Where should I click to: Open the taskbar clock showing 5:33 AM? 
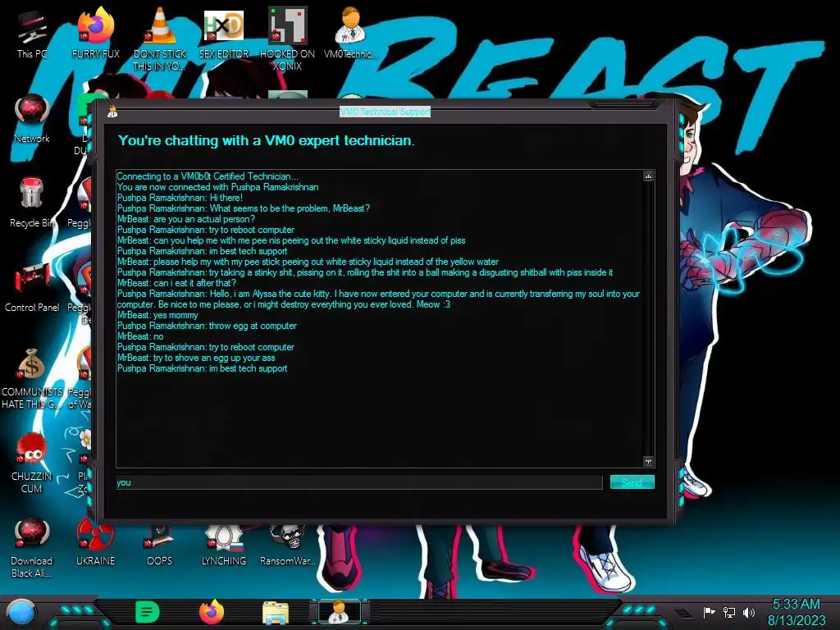pyautogui.click(x=797, y=612)
